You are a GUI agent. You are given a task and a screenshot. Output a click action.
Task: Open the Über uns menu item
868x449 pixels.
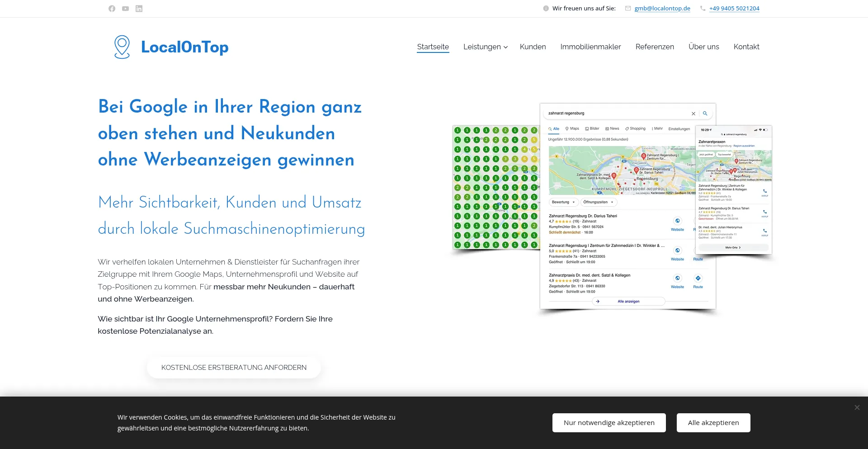point(703,47)
